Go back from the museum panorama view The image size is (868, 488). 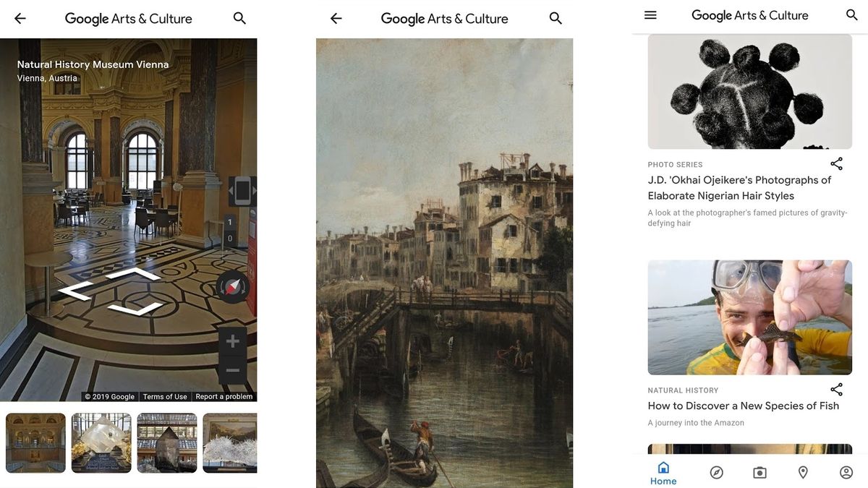(x=19, y=18)
